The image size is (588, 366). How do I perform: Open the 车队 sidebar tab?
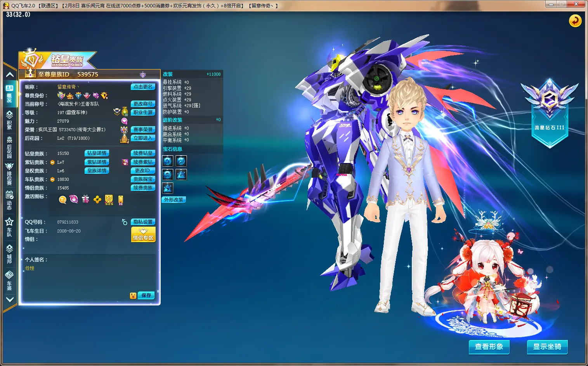click(10, 227)
